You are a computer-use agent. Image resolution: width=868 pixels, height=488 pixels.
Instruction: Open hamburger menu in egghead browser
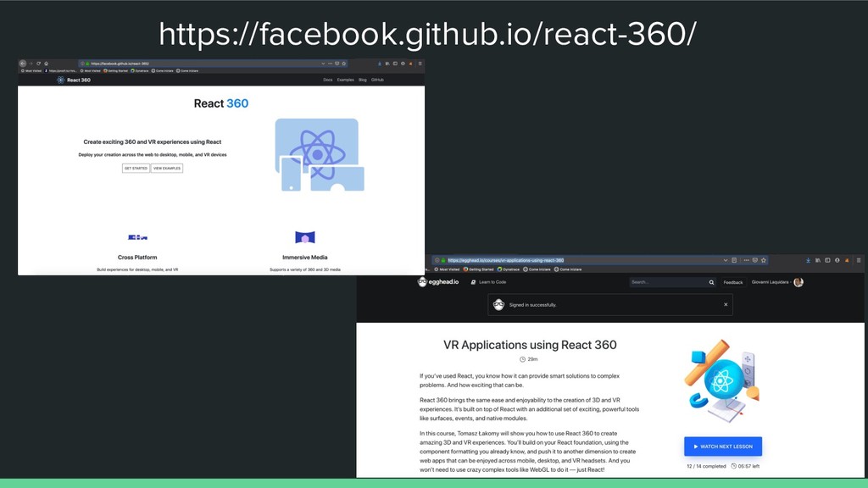[859, 260]
